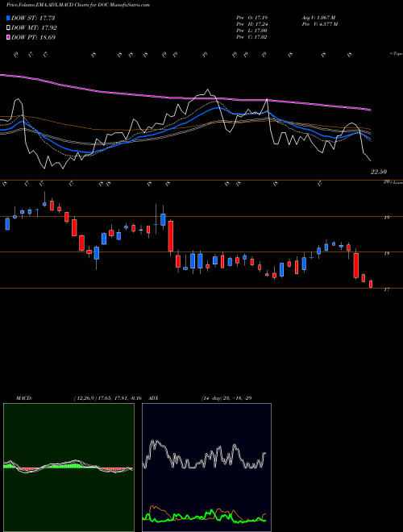The height and width of the screenshot is (532, 403).
Task: Click the 'Avg V: 1.067 M' volume text
Action: coord(318,17)
